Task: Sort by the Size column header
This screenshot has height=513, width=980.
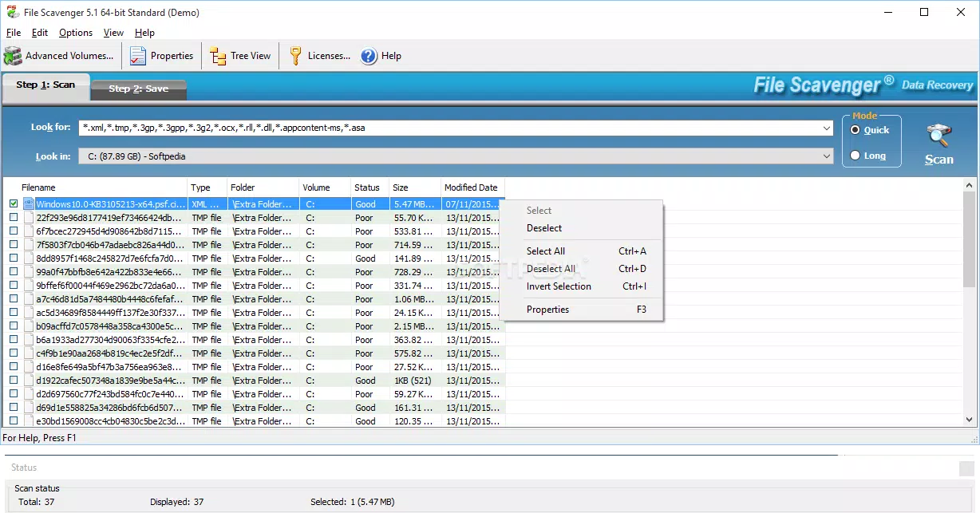Action: click(x=415, y=187)
